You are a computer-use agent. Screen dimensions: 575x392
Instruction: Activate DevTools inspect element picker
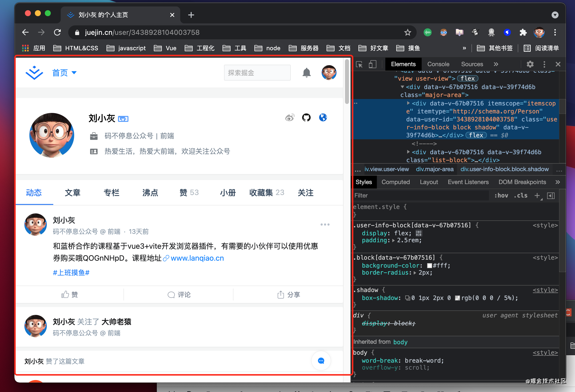[x=359, y=64]
